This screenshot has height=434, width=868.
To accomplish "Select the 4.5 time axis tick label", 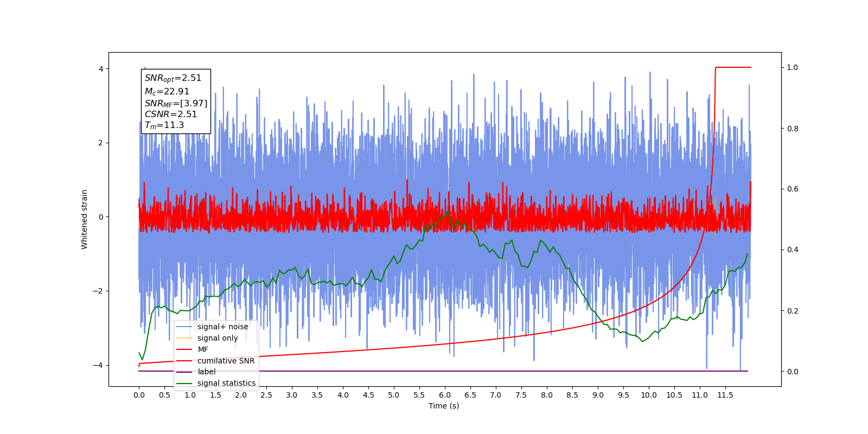I will click(x=368, y=395).
